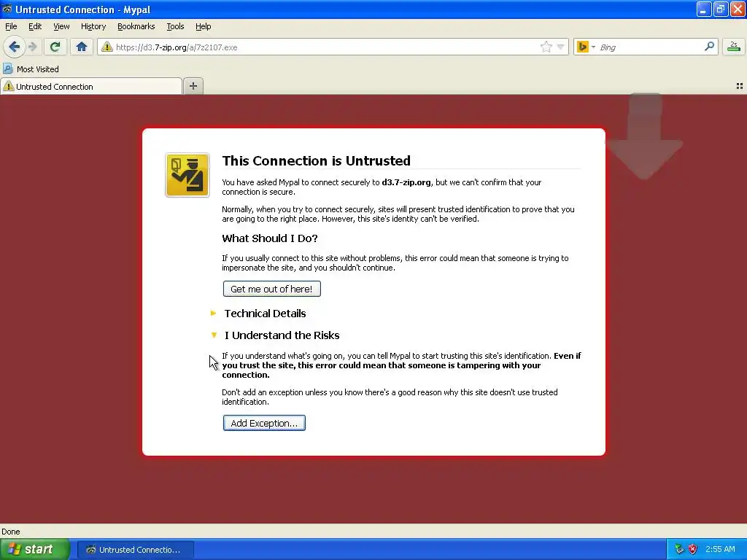The height and width of the screenshot is (560, 747).
Task: Click the red security shield tray icon
Action: [693, 549]
